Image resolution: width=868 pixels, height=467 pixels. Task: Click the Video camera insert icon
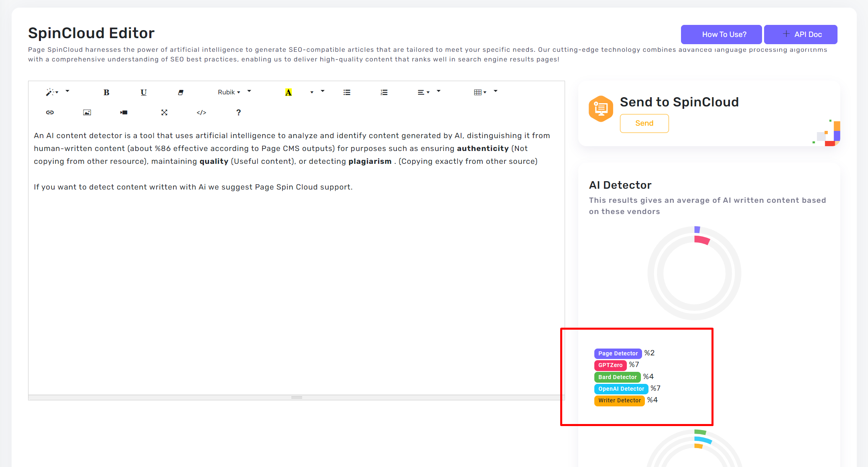click(124, 112)
